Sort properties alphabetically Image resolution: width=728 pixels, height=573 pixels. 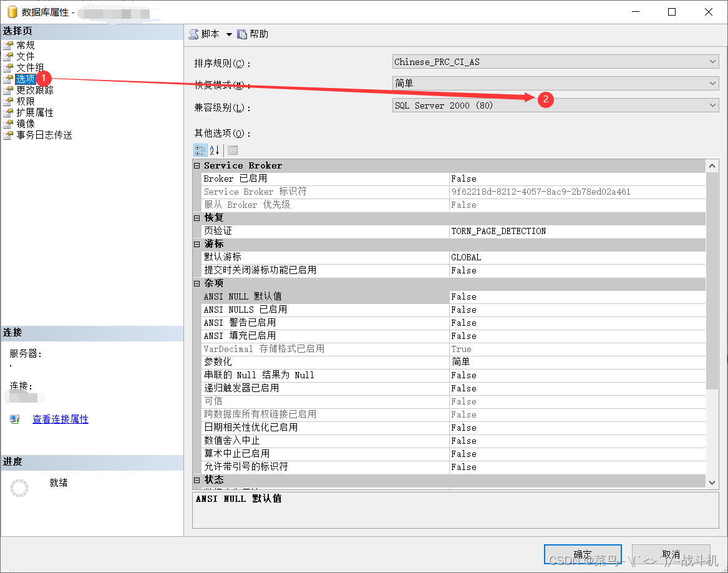pyautogui.click(x=214, y=150)
